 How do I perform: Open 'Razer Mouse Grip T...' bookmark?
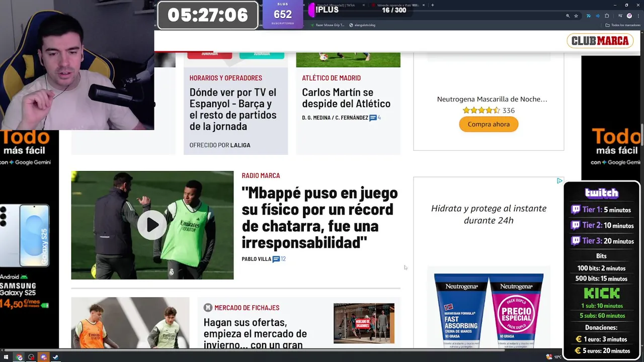[327, 25]
